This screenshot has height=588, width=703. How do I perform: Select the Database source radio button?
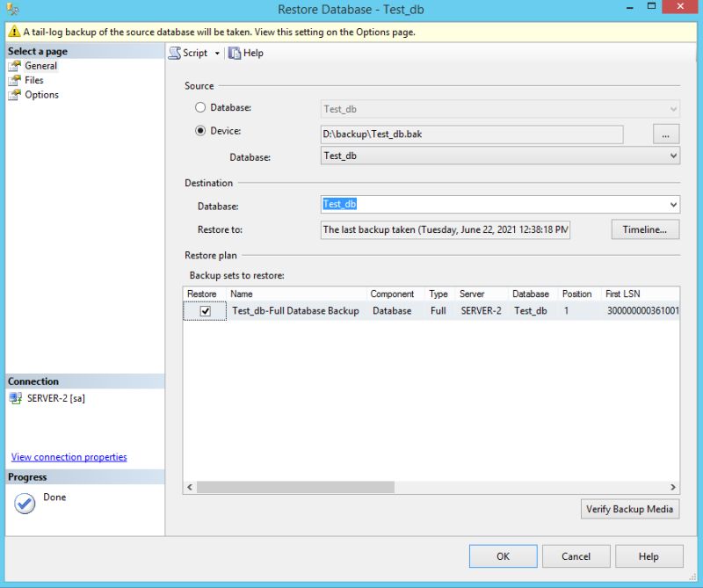pyautogui.click(x=199, y=108)
